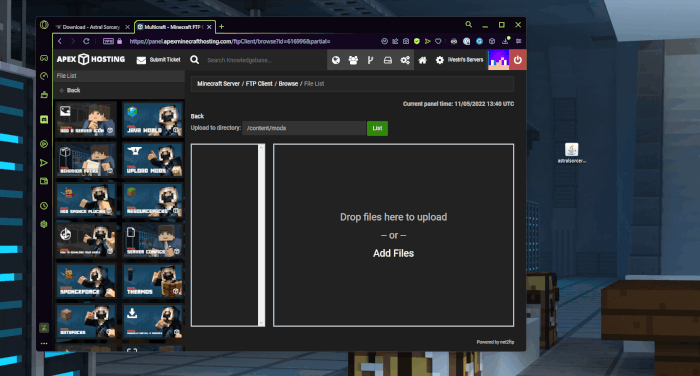Viewport: 700px width, 376px height.
Task: Click the knowledgebase magnifier icon
Action: point(195,60)
